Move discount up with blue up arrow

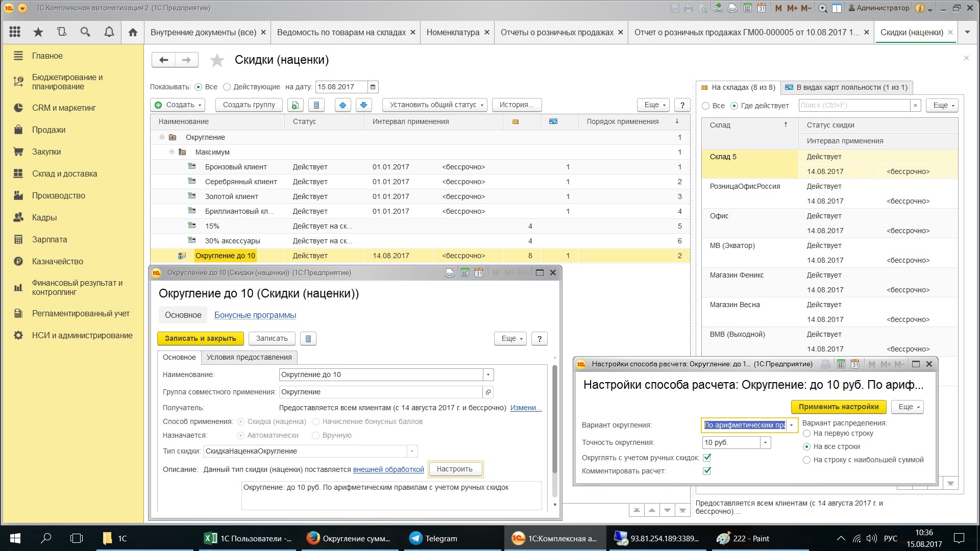pyautogui.click(x=342, y=105)
